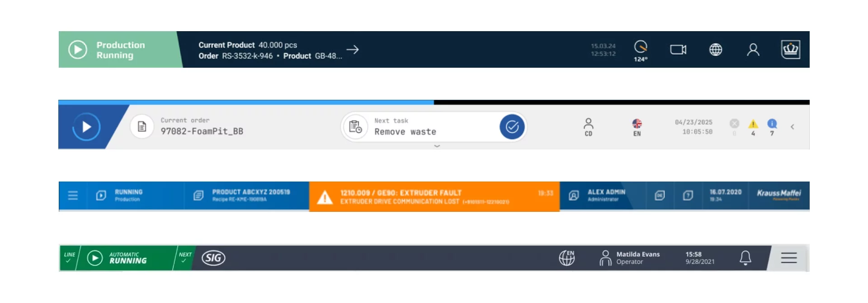This screenshot has height=303, width=868.
Task: Click the blue progress bar above the current order
Action: pyautogui.click(x=246, y=103)
